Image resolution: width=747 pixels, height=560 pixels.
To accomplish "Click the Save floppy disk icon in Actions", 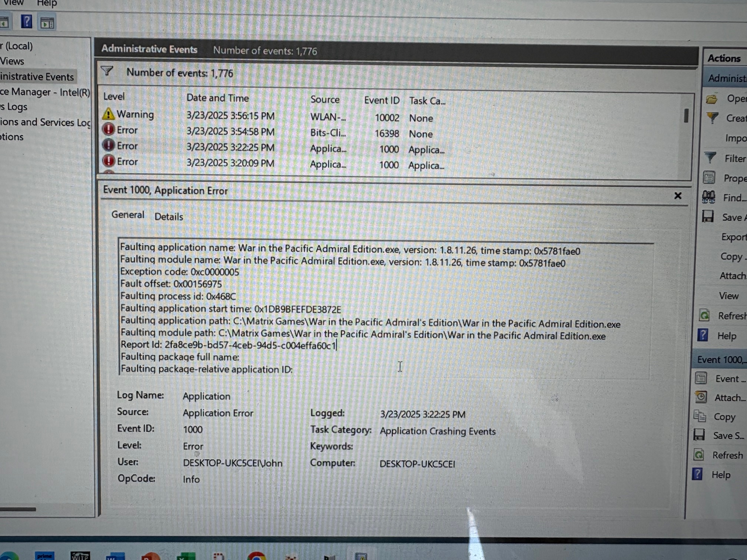I will tap(708, 216).
